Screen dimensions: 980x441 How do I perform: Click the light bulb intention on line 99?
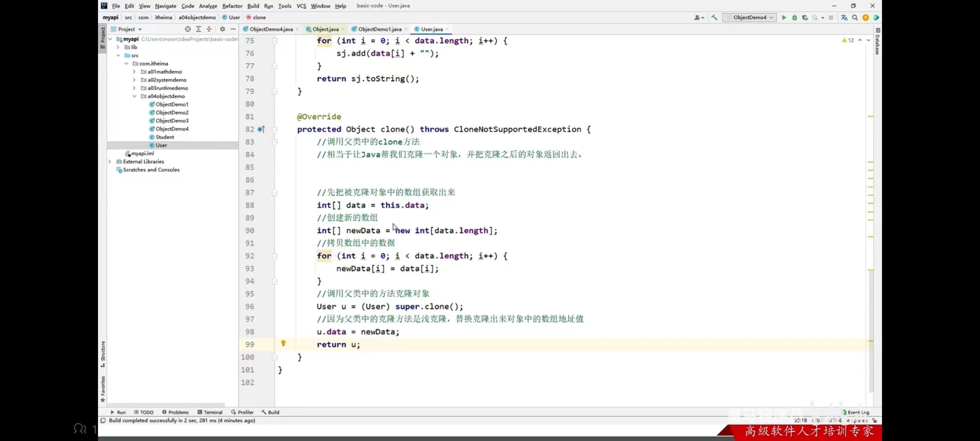pos(283,343)
